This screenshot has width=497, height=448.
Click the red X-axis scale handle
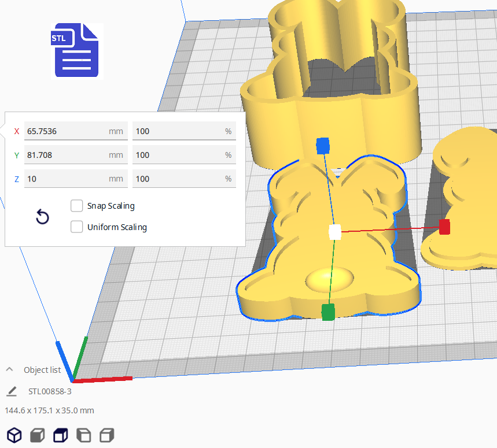(x=444, y=227)
